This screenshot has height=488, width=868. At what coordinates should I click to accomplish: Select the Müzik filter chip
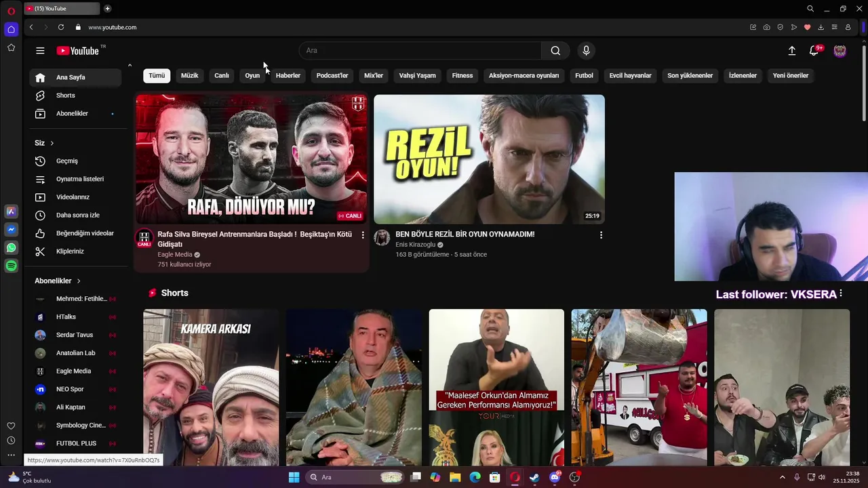pos(190,76)
